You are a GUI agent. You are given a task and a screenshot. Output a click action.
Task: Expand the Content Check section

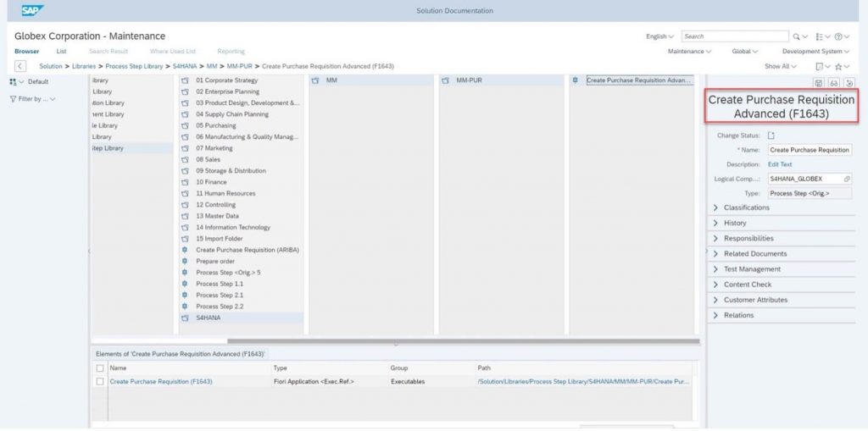(715, 285)
